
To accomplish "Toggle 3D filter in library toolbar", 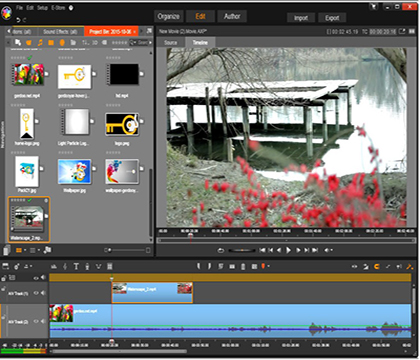I will [95, 43].
